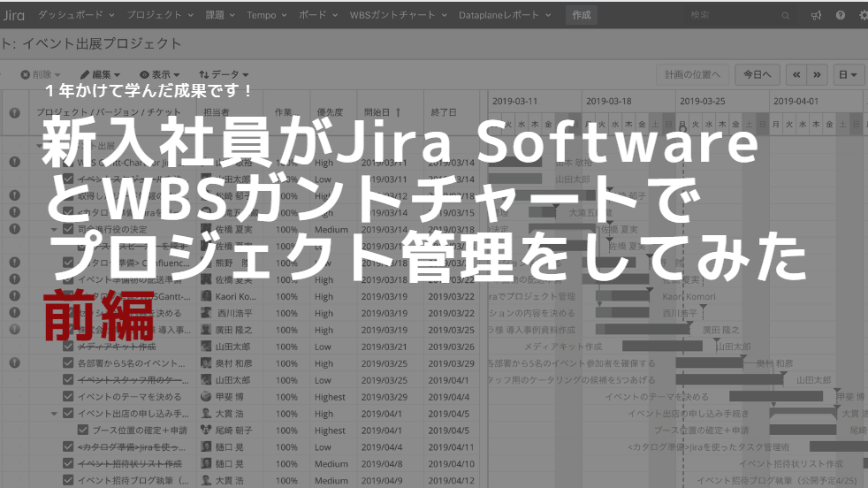Click Gantt bar for ブース位置の確定+申請
868x488 pixels.
coord(803,430)
